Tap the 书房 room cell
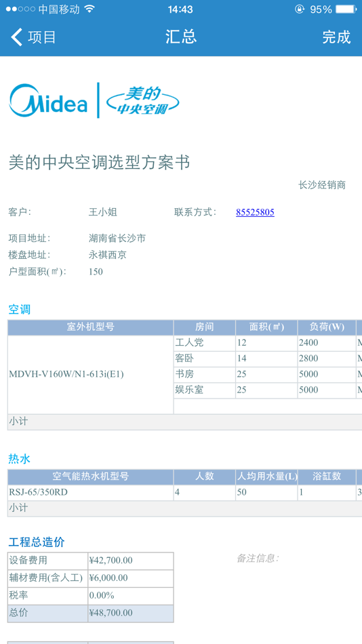 click(x=205, y=374)
